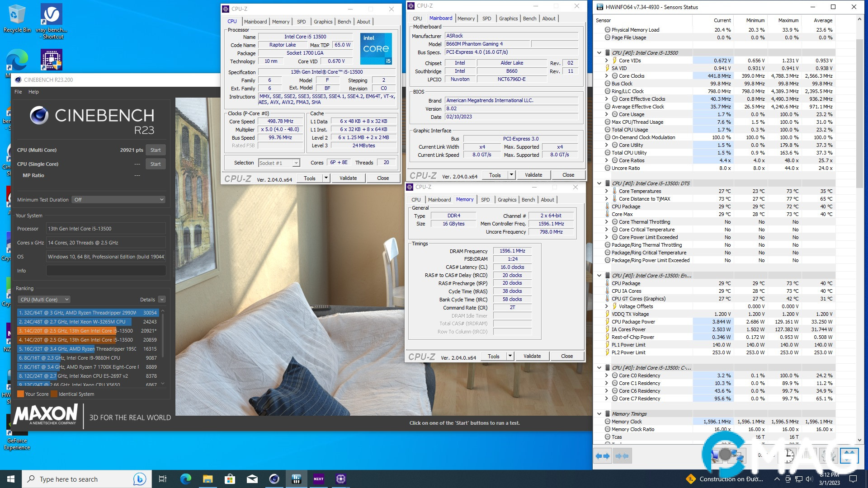Expand Core Temperatures in the HWiNFO sensor list
The image size is (868, 488).
[607, 191]
